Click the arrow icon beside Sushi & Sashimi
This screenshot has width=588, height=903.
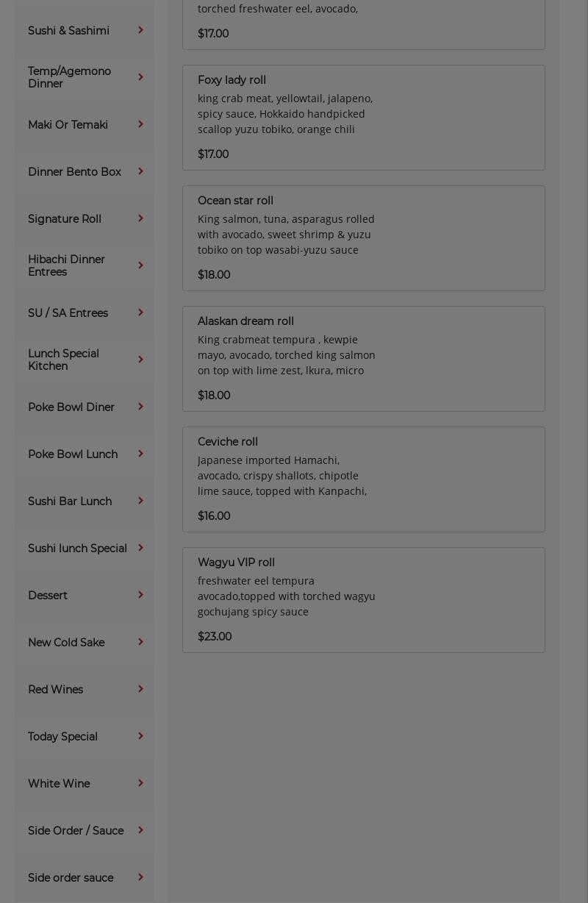pyautogui.click(x=140, y=30)
